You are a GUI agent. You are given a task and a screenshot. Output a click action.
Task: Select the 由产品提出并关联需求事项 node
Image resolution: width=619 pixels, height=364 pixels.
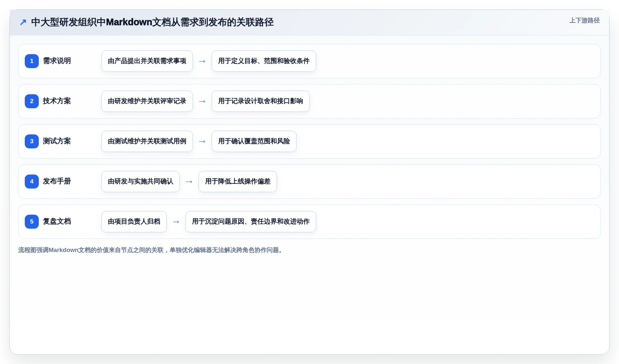[147, 61]
